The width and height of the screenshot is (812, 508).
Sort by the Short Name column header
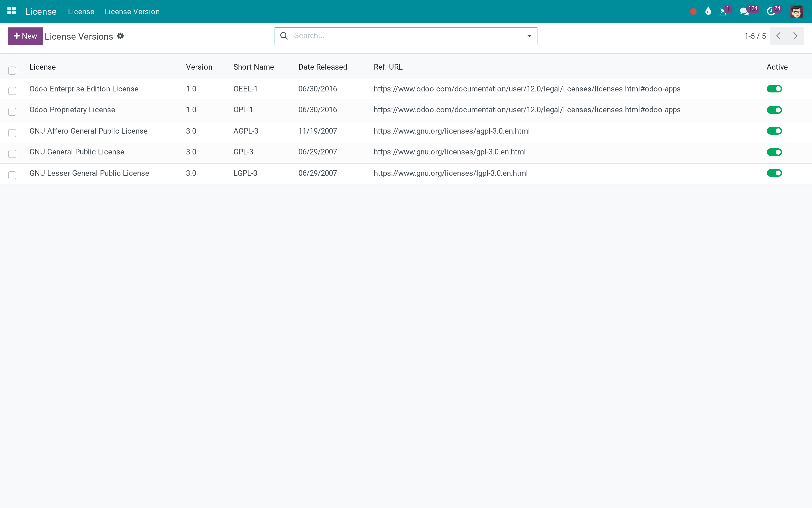click(x=254, y=67)
